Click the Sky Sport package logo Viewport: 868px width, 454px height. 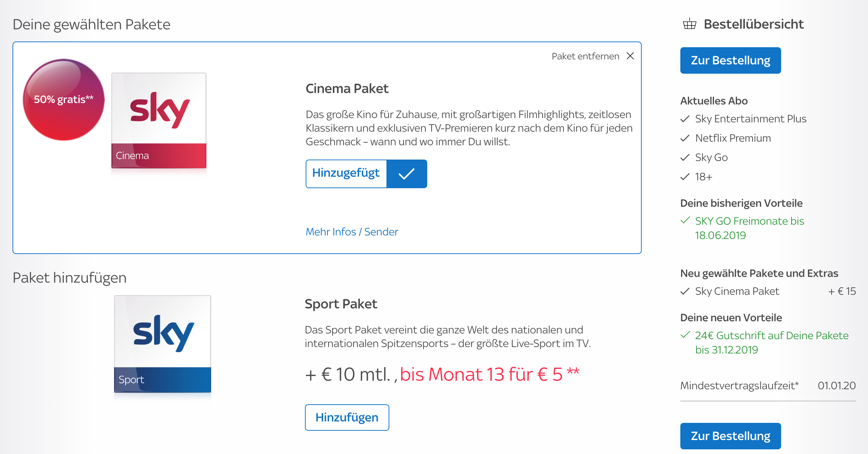pyautogui.click(x=162, y=344)
